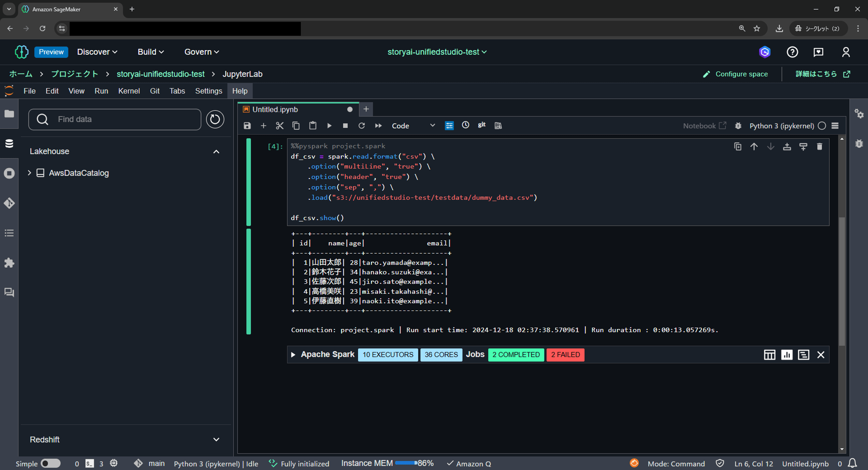Image resolution: width=868 pixels, height=470 pixels.
Task: Open the Git menu in menu bar
Action: pyautogui.click(x=155, y=91)
